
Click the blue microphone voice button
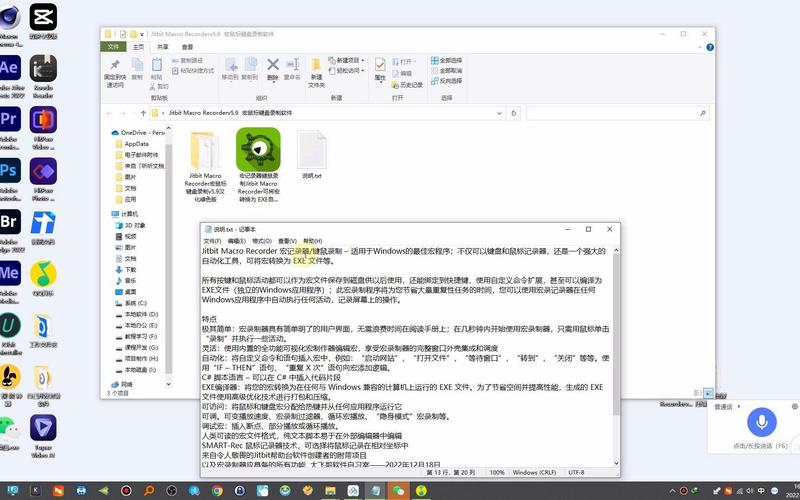click(762, 422)
